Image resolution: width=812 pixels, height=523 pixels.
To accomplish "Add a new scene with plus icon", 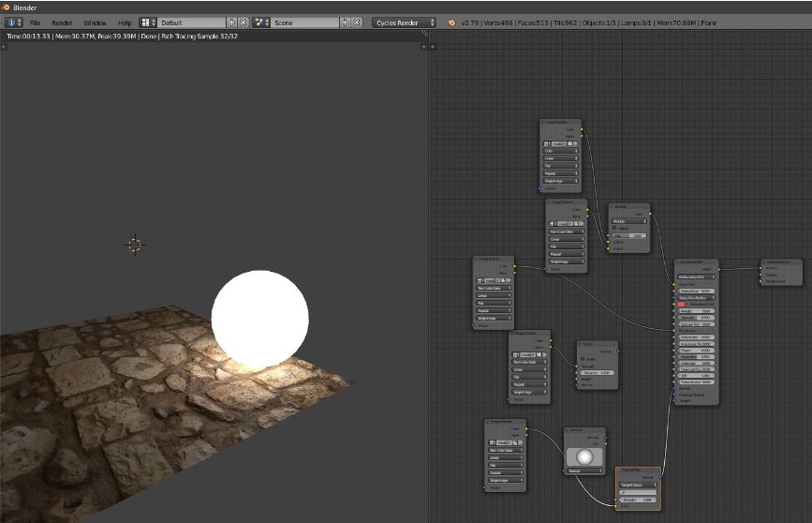I will (345, 22).
